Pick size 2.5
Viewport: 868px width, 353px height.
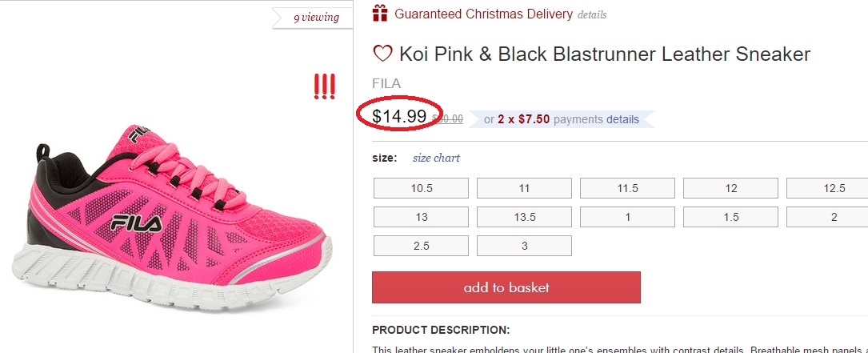tap(422, 246)
